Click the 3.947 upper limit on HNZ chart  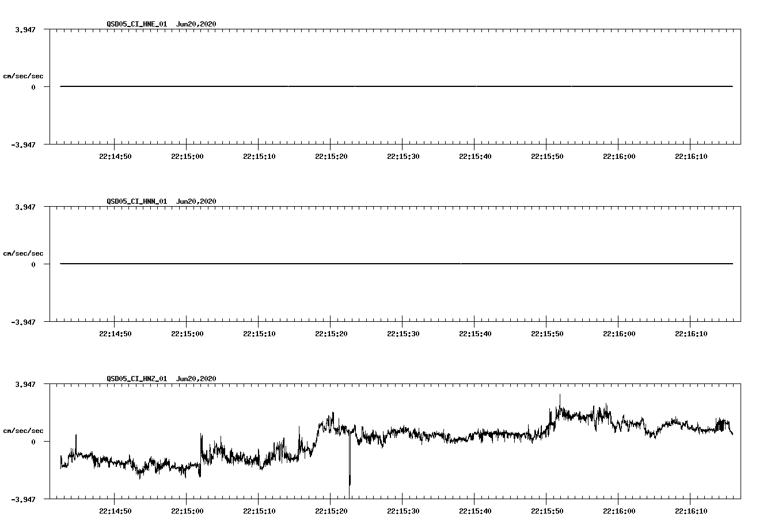(25, 385)
